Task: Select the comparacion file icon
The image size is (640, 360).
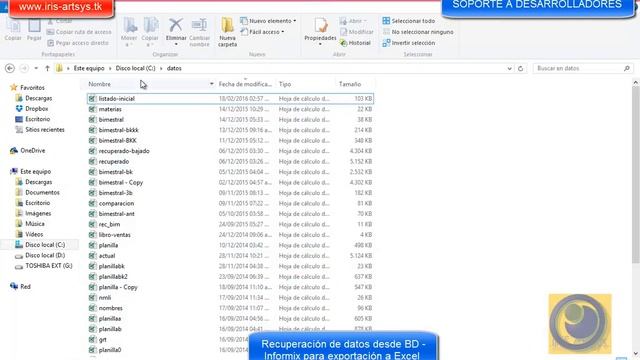Action: [x=92, y=203]
